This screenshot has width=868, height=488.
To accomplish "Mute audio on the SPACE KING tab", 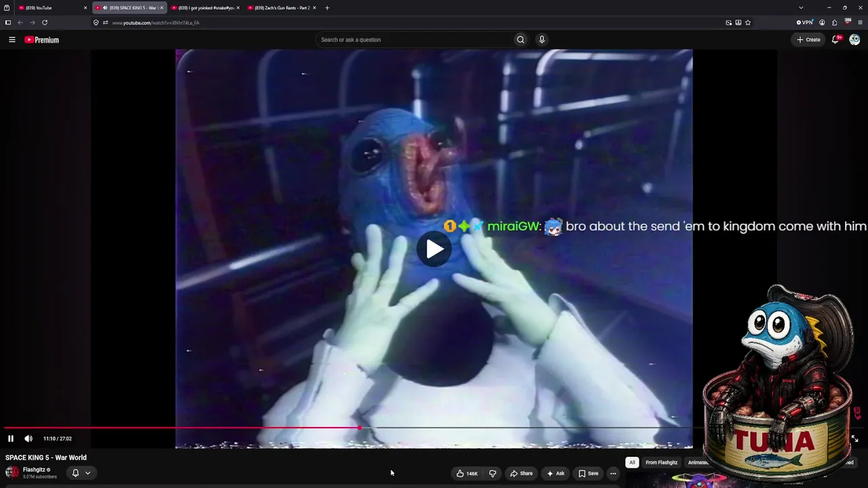I will [104, 8].
